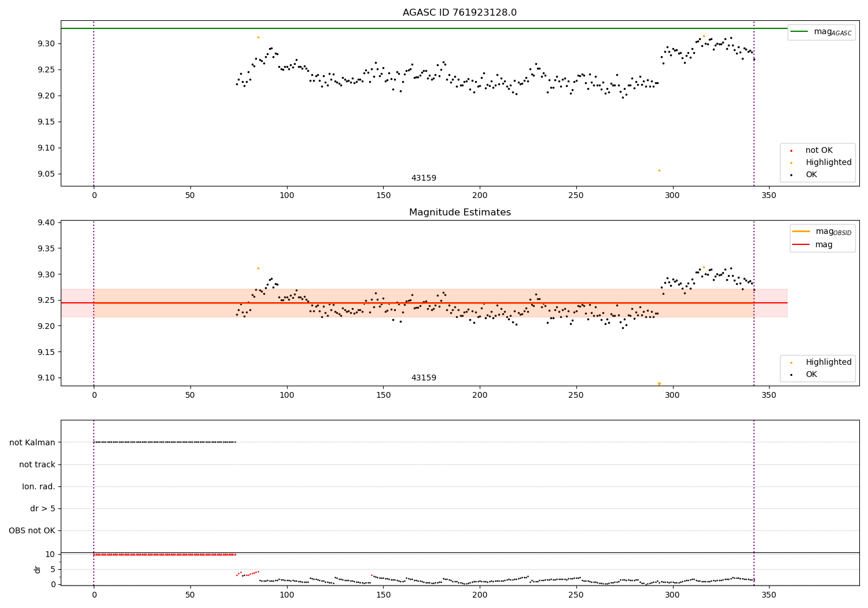Click the "OBS not OK" axis label

(32, 531)
